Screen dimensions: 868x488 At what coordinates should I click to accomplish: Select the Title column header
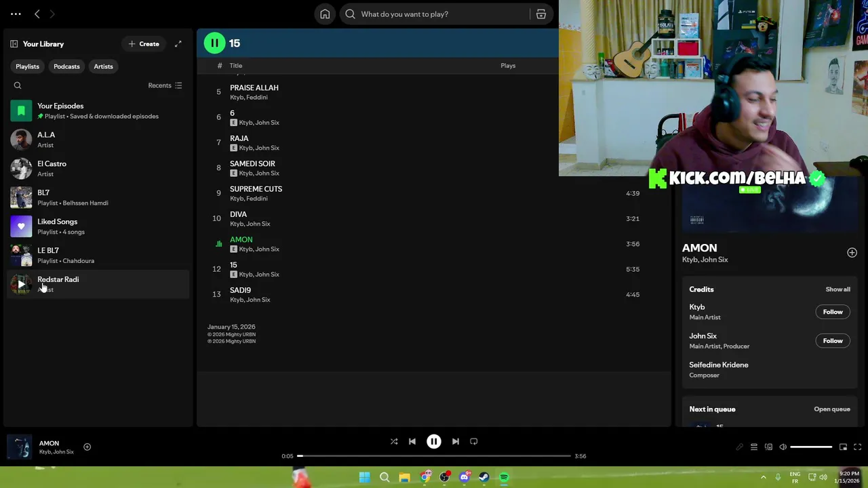pyautogui.click(x=236, y=66)
